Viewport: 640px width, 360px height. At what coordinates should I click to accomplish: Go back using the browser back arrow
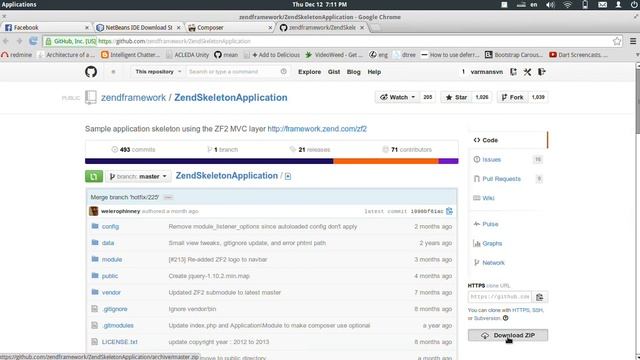[6, 41]
